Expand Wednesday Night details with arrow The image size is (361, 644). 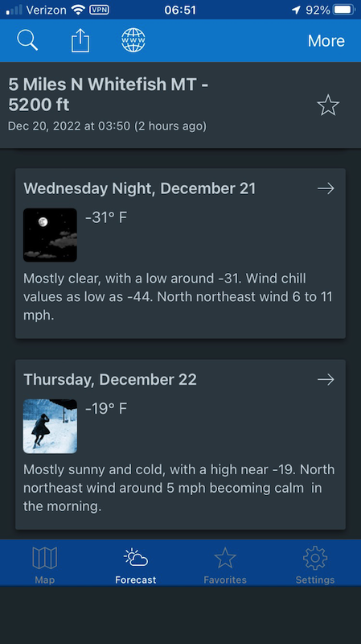pyautogui.click(x=326, y=188)
